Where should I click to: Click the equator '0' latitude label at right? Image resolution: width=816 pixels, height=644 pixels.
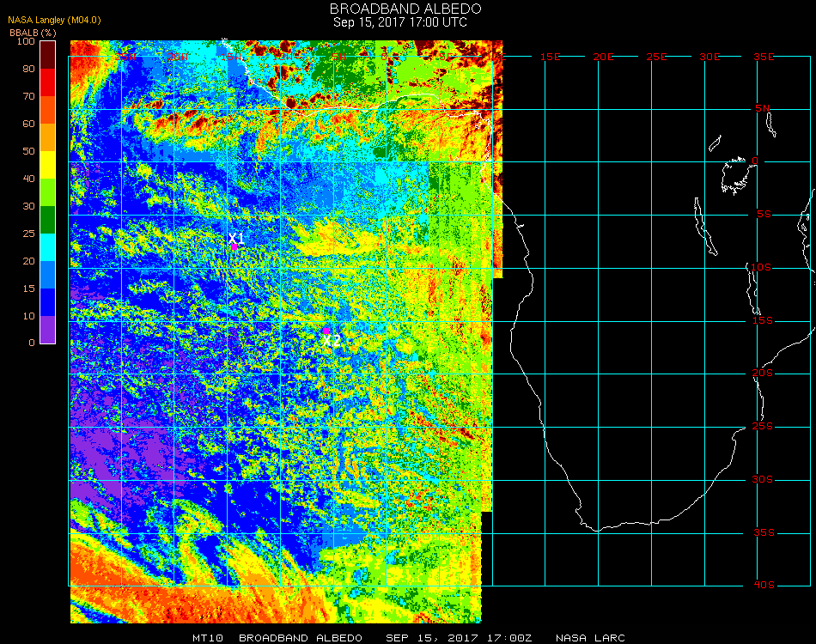pyautogui.click(x=755, y=161)
